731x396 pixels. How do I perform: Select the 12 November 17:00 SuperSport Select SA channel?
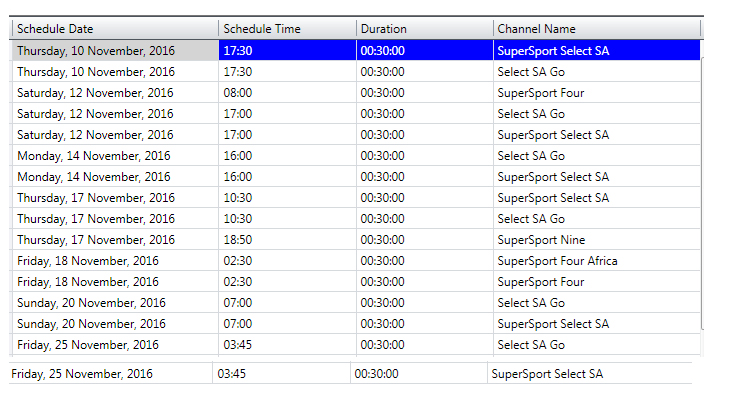point(597,135)
